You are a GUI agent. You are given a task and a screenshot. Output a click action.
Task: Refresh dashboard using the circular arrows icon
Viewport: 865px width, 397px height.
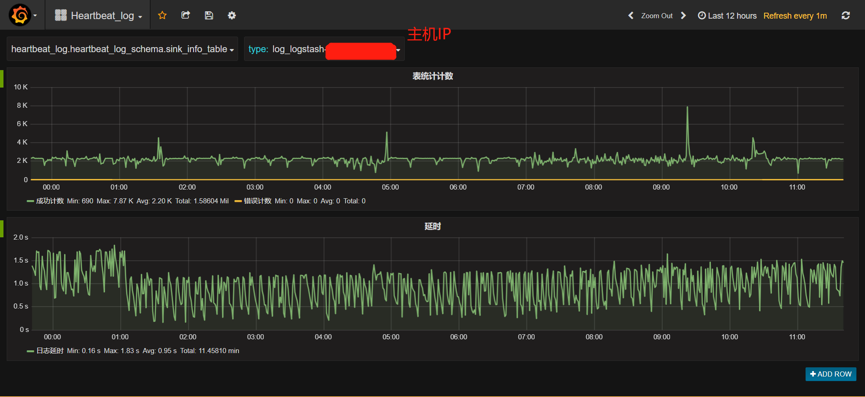point(845,15)
